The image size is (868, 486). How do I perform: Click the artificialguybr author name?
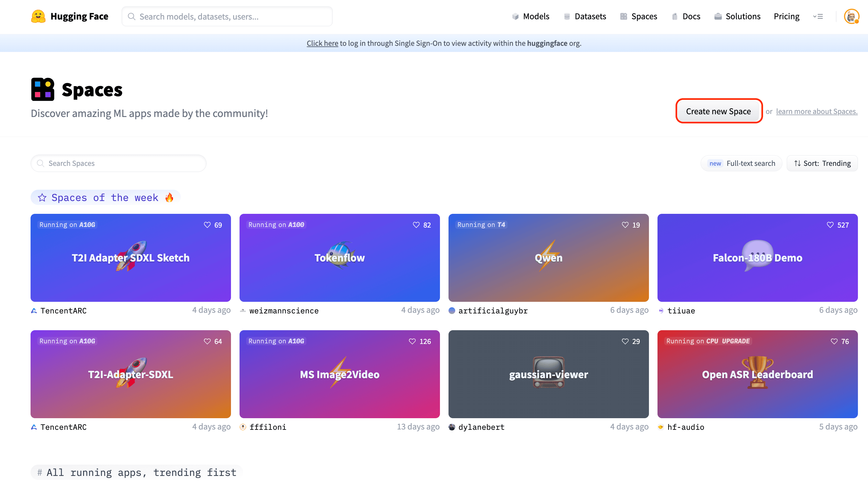coord(493,311)
